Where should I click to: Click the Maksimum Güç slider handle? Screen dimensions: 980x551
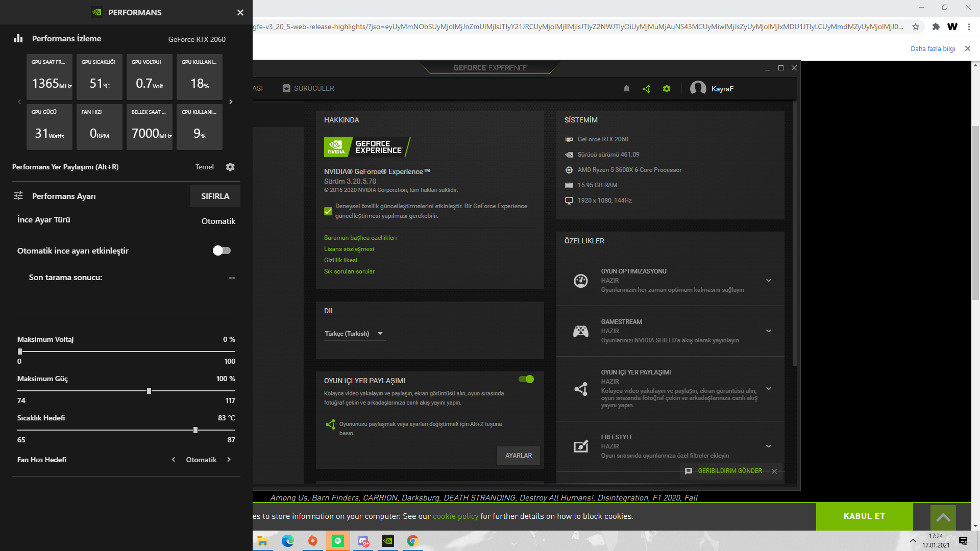(x=149, y=391)
